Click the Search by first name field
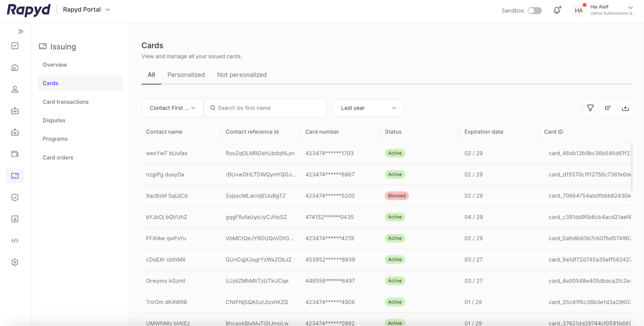Screen dimensions: 644x326 (x=265, y=108)
